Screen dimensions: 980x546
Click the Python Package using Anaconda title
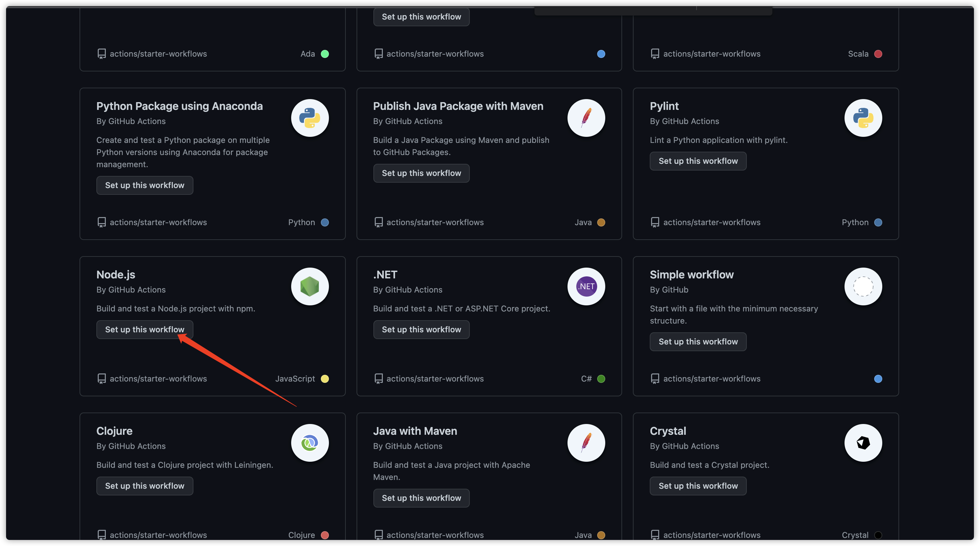[x=180, y=106]
